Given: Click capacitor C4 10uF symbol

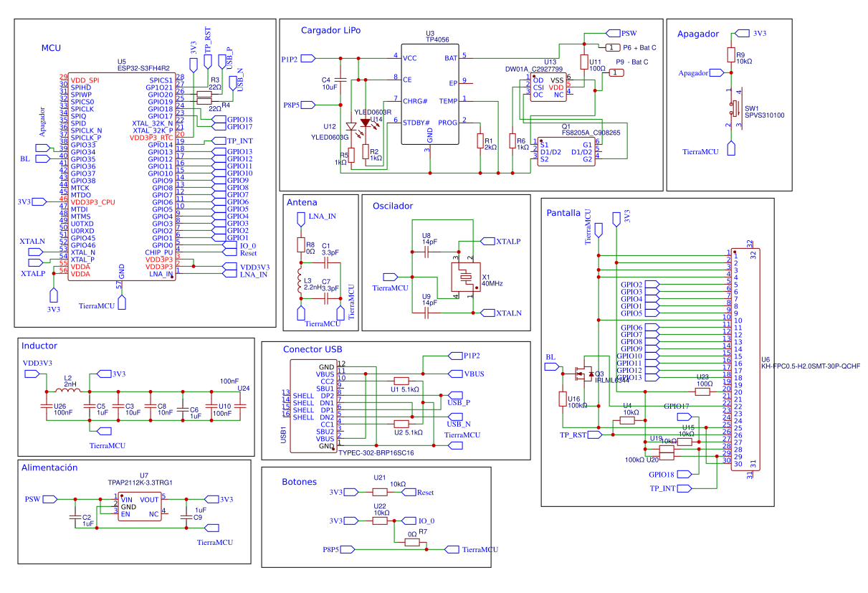Looking at the screenshot, I should tap(341, 79).
